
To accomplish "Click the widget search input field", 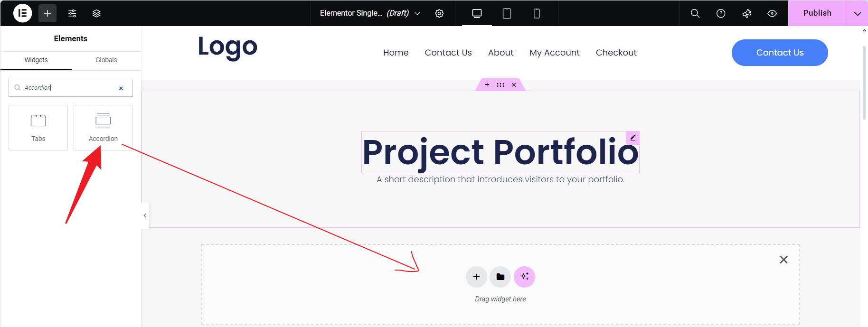I will 69,88.
